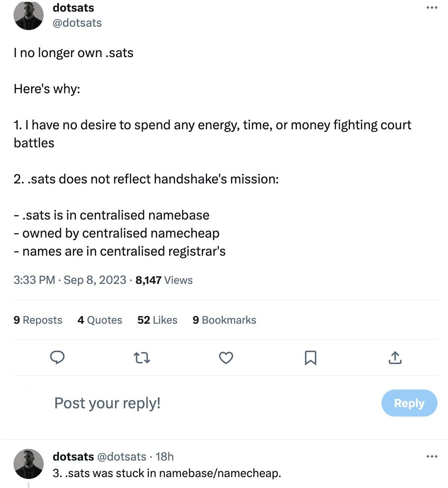
Task: Click the tweet timestamp 3:33 PM Sep 8, 2023
Action: 70,280
